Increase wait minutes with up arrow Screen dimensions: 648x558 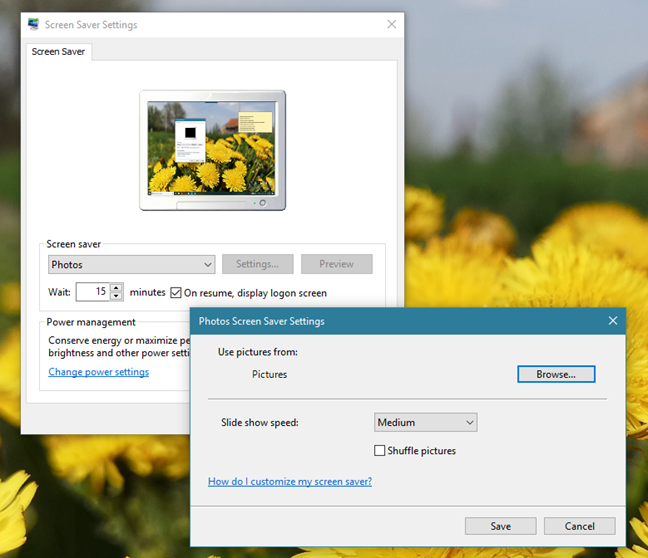click(x=117, y=288)
